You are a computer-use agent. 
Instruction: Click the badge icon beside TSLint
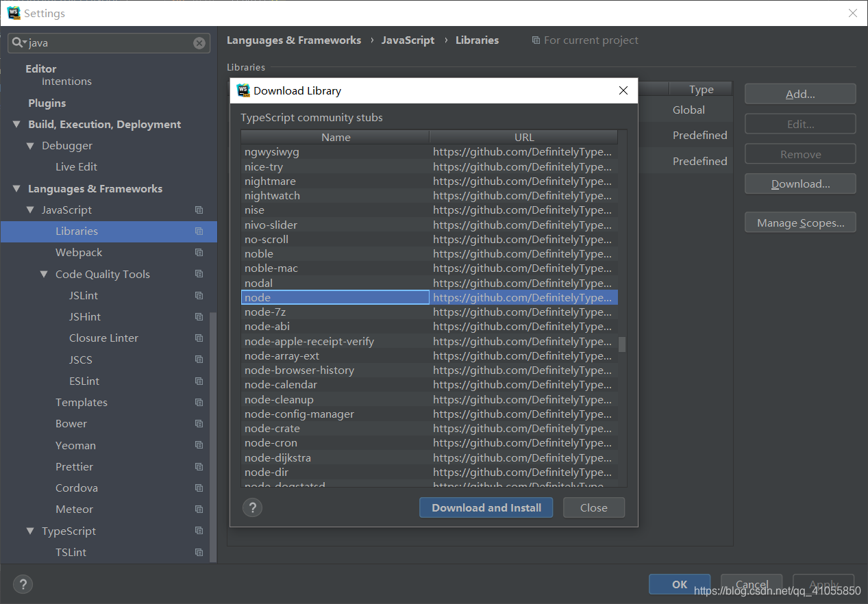(x=198, y=552)
